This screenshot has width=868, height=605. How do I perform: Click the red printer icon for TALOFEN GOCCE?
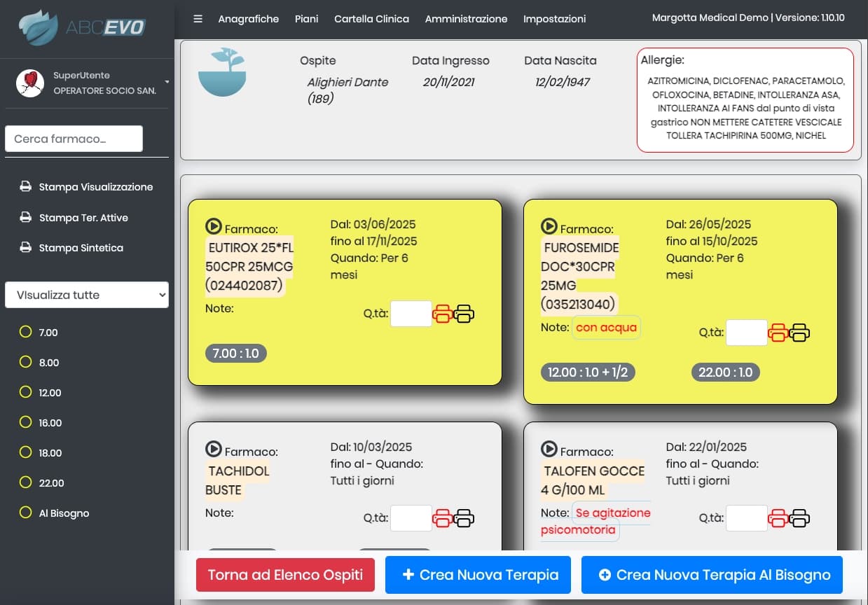click(x=778, y=518)
